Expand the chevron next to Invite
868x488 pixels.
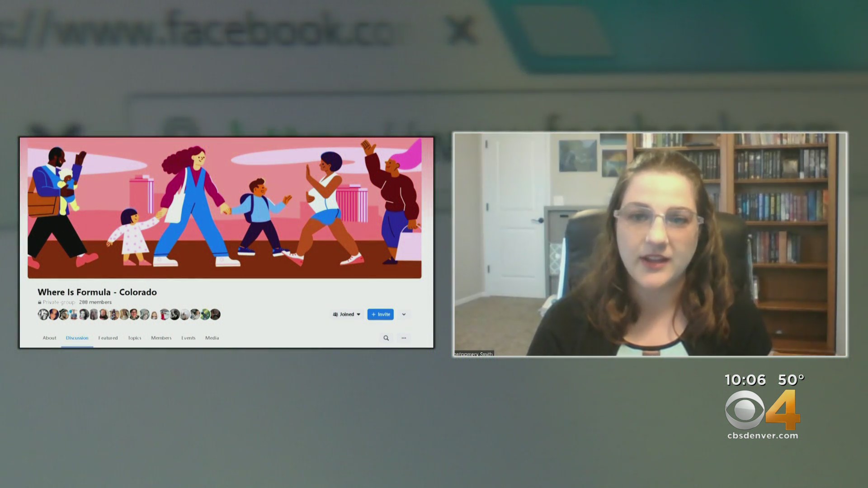(404, 314)
